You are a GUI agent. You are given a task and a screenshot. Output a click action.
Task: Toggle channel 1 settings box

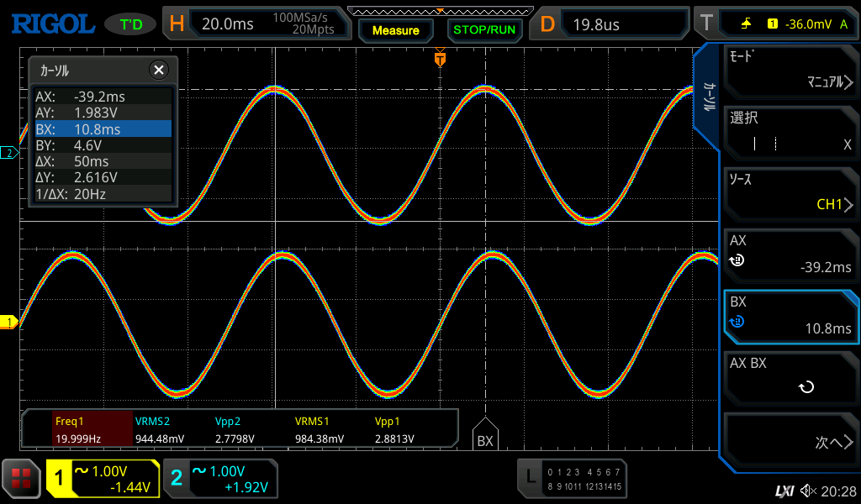103,479
